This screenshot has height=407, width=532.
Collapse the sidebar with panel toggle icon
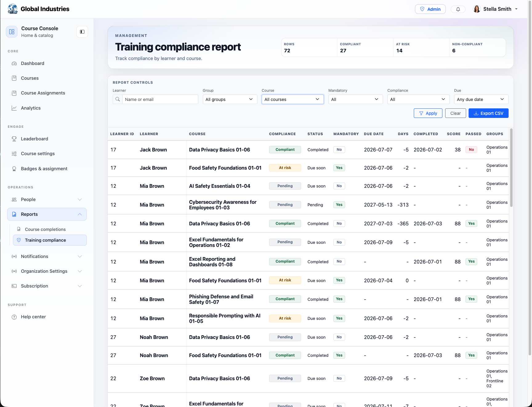(x=82, y=32)
